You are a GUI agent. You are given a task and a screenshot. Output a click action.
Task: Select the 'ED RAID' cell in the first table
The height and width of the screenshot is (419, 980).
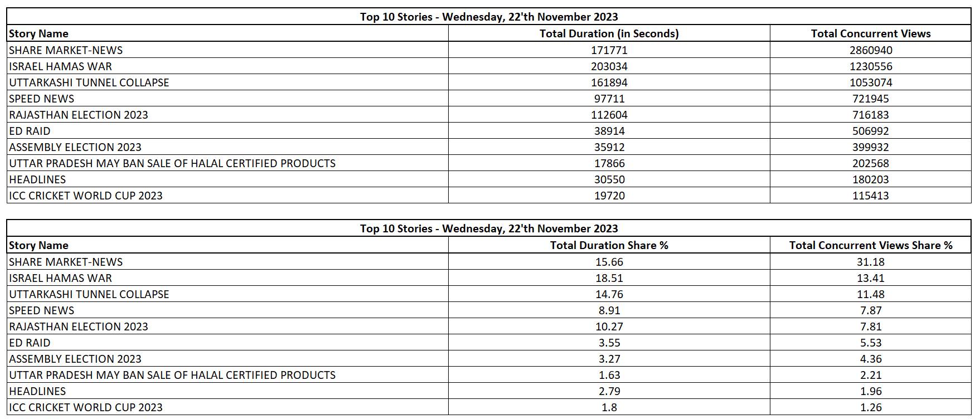click(30, 131)
